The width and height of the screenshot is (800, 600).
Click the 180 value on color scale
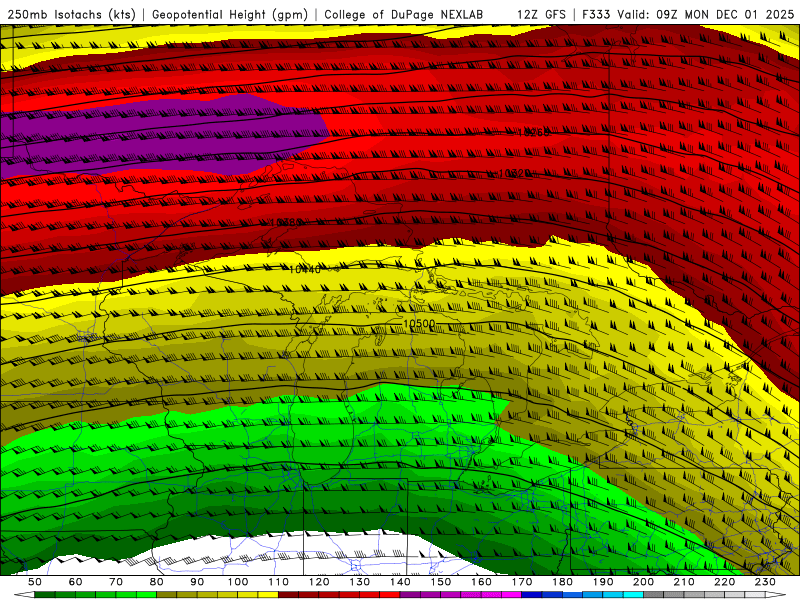562,582
